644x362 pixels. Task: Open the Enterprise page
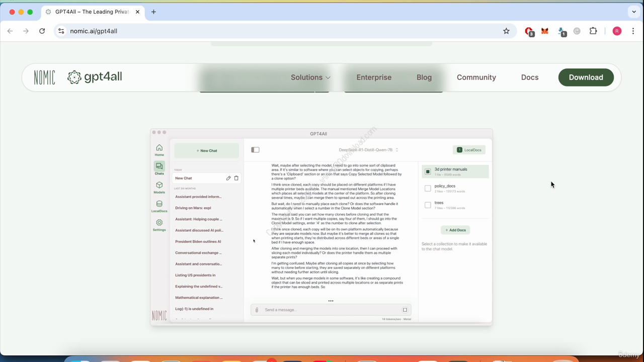[x=374, y=77]
